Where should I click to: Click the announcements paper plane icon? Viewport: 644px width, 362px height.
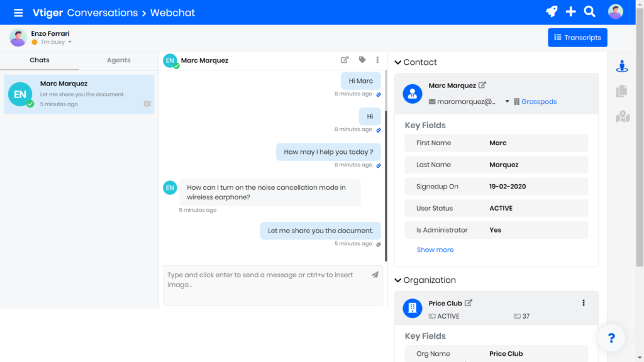552,11
